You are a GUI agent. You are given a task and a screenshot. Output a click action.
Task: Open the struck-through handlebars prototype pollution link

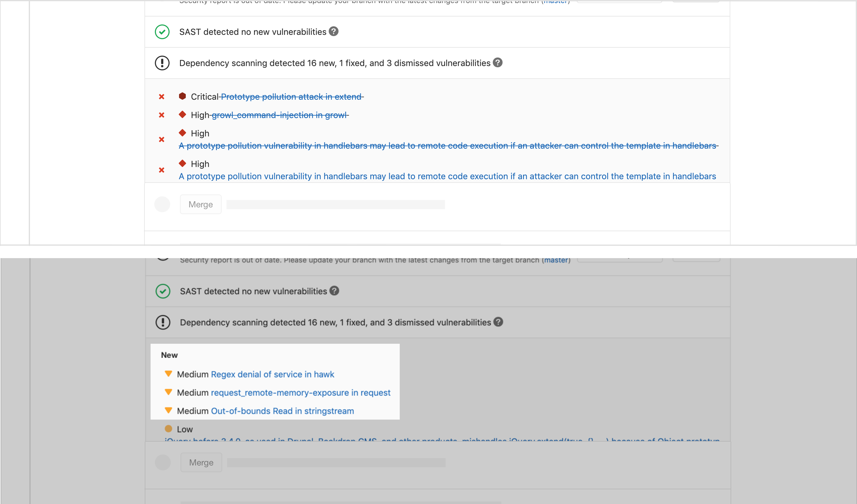tap(447, 146)
